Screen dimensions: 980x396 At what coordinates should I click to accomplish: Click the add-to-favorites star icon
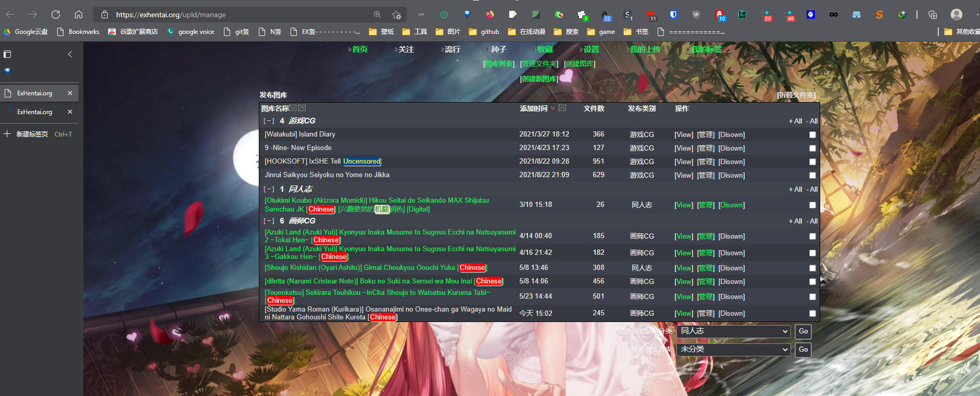(x=396, y=15)
